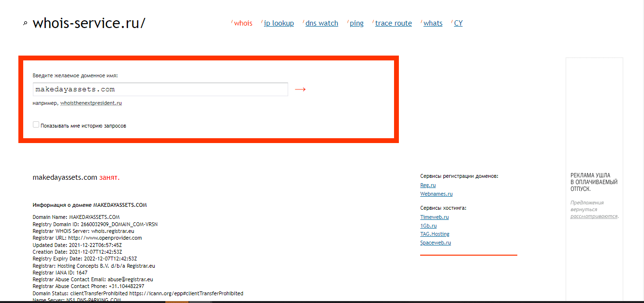644x303 pixels.
Task: Enable the show query history checkbox
Action: point(36,125)
